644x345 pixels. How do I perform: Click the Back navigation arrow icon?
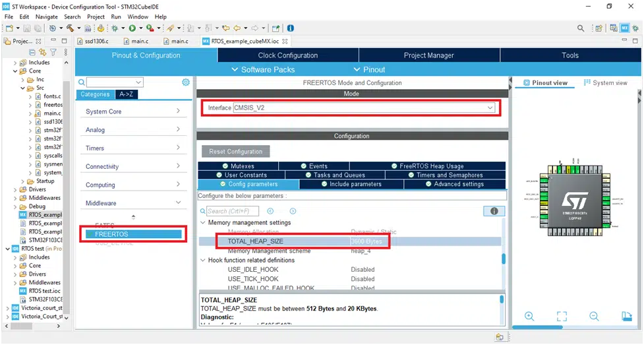(x=237, y=28)
